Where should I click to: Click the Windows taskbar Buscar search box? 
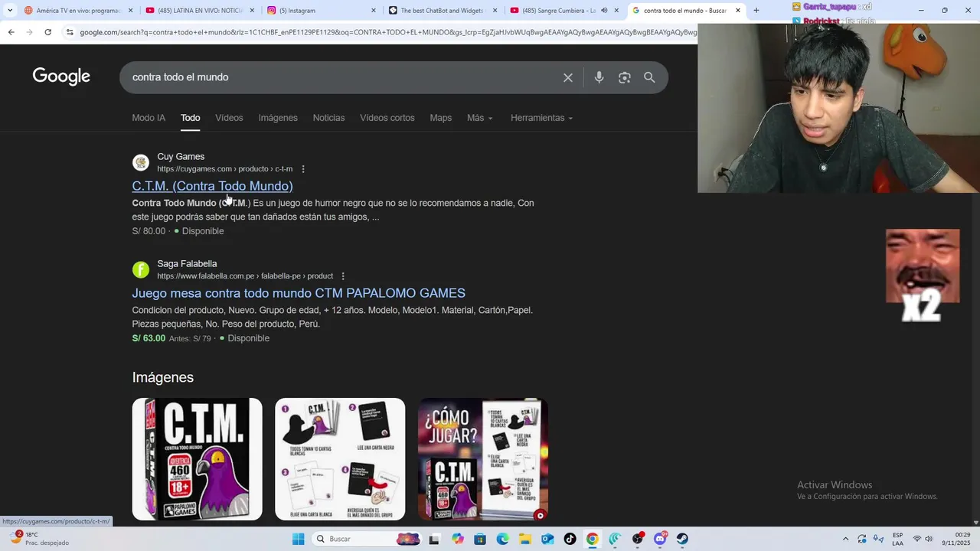pos(366,539)
